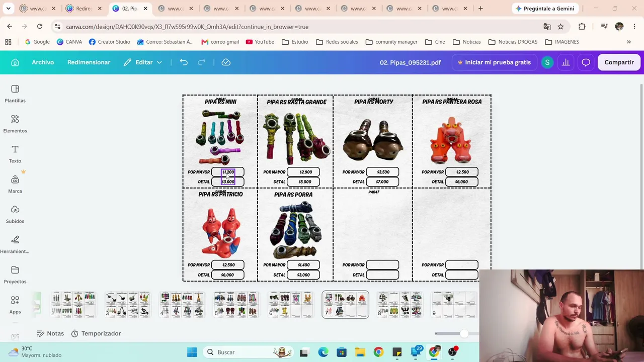Open Windows Start menu
644x362 pixels.
192,352
